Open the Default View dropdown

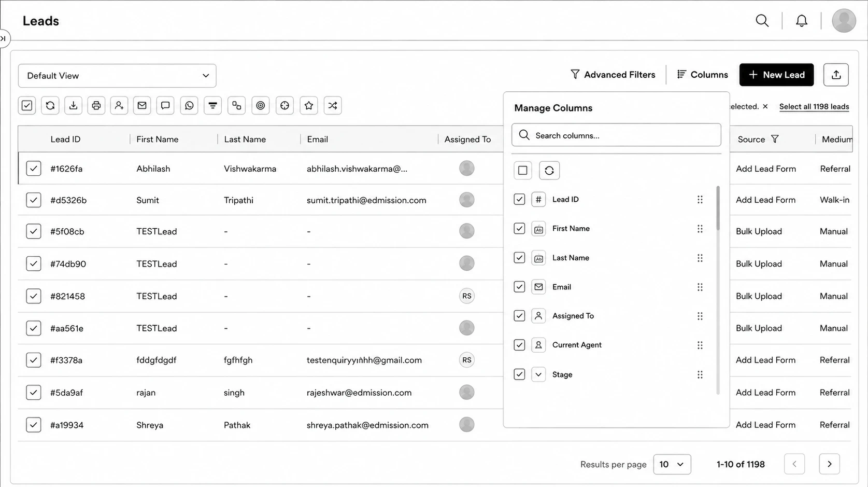click(117, 76)
